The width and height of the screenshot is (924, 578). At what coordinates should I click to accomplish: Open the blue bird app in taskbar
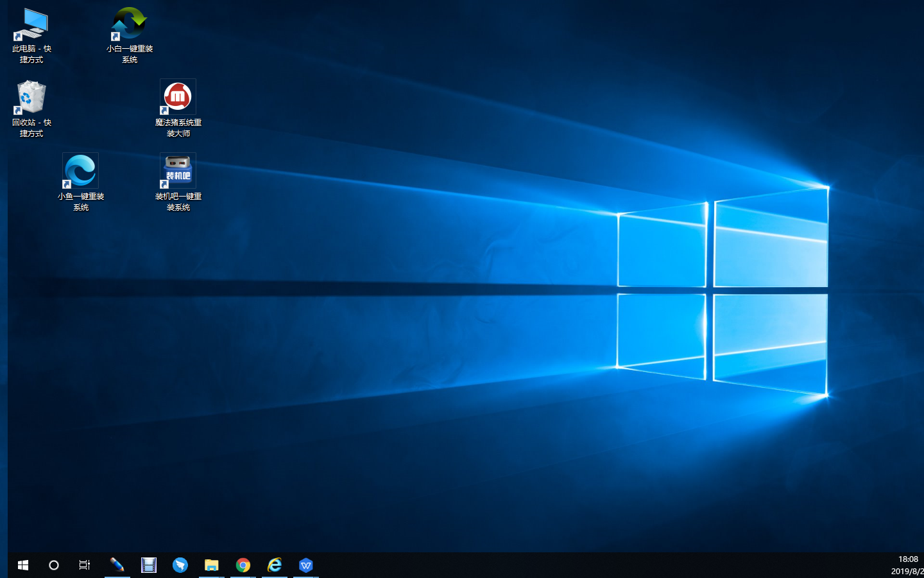[x=180, y=565]
